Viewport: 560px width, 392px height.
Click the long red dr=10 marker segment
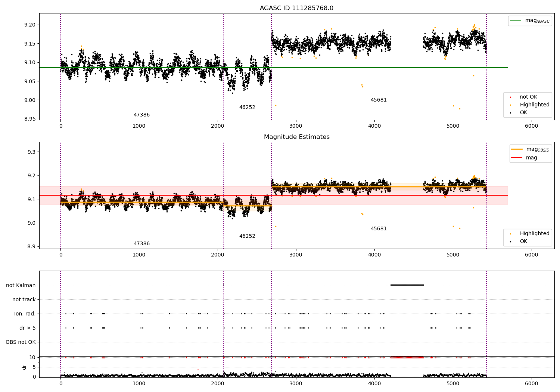pyautogui.click(x=407, y=358)
